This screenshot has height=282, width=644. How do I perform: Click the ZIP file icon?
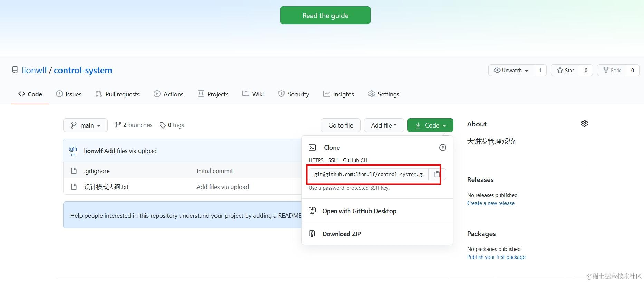coord(312,233)
